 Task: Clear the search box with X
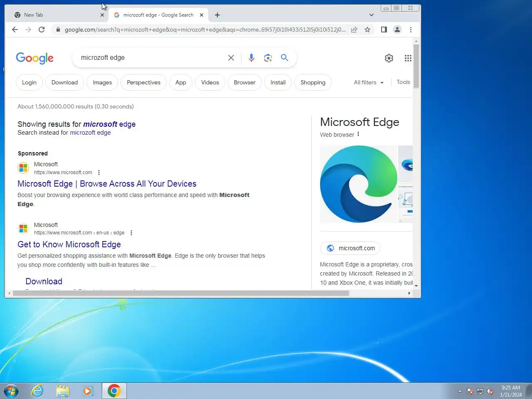pyautogui.click(x=231, y=58)
